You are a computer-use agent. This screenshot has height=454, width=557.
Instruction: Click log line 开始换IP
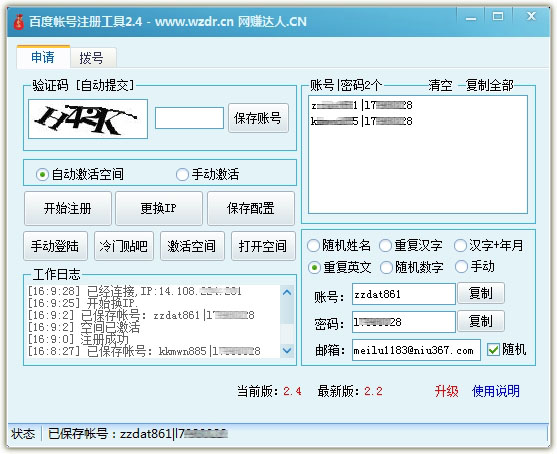click(x=83, y=303)
